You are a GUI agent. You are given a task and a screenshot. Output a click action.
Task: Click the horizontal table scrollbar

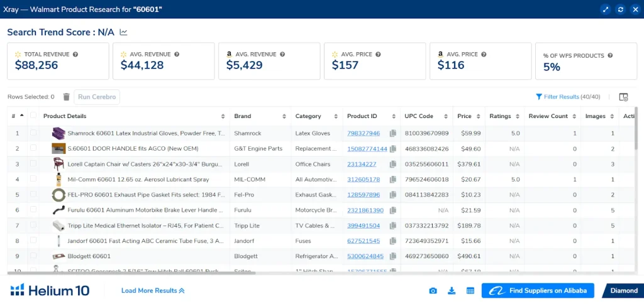[x=131, y=273]
